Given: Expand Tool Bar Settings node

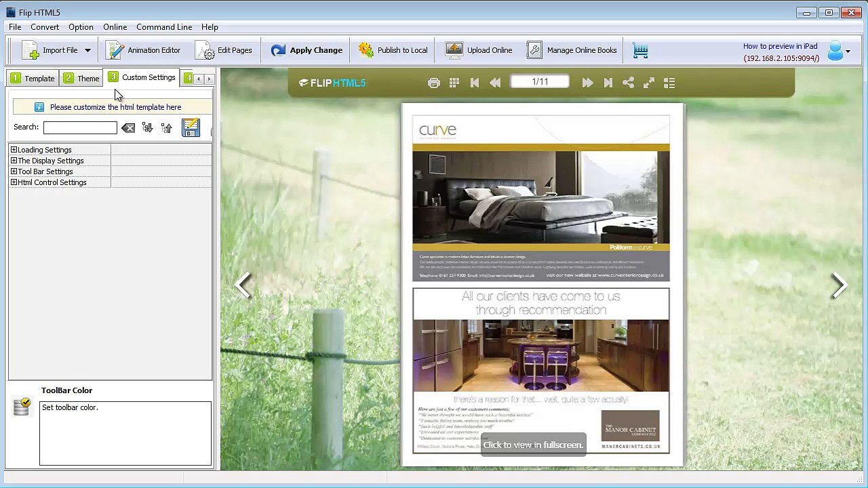Looking at the screenshot, I should pos(14,171).
